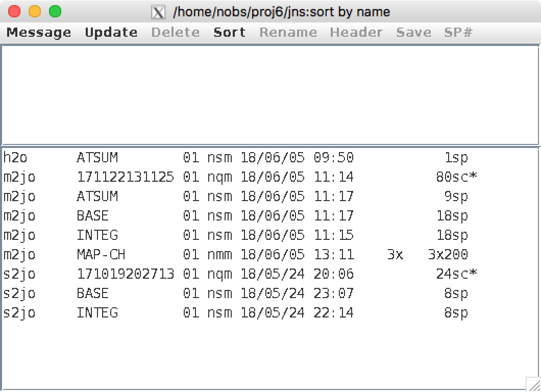Click the greyed-out Save menu item
The height and width of the screenshot is (392, 541).
coord(414,33)
